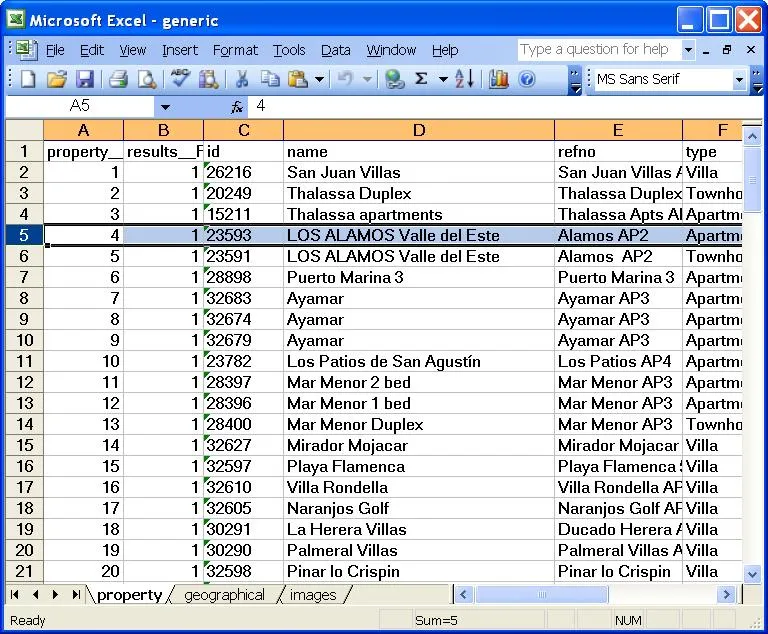
Task: Open the MS Sans Serif font dropdown
Action: coord(739,79)
